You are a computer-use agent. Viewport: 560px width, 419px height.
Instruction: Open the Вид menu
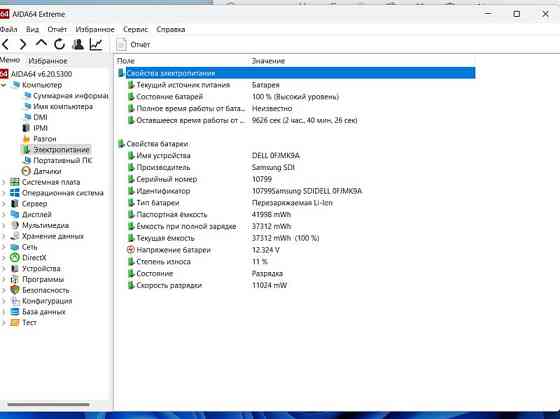tap(32, 29)
